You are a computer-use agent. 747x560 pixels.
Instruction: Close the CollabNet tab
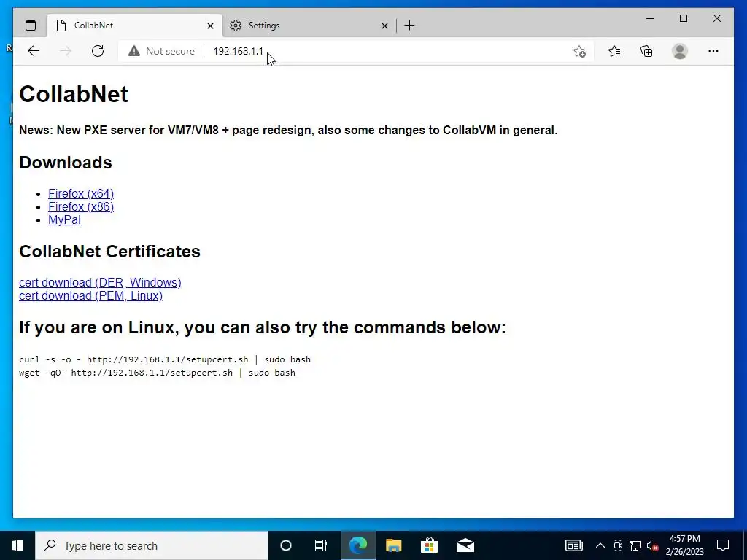click(x=210, y=26)
